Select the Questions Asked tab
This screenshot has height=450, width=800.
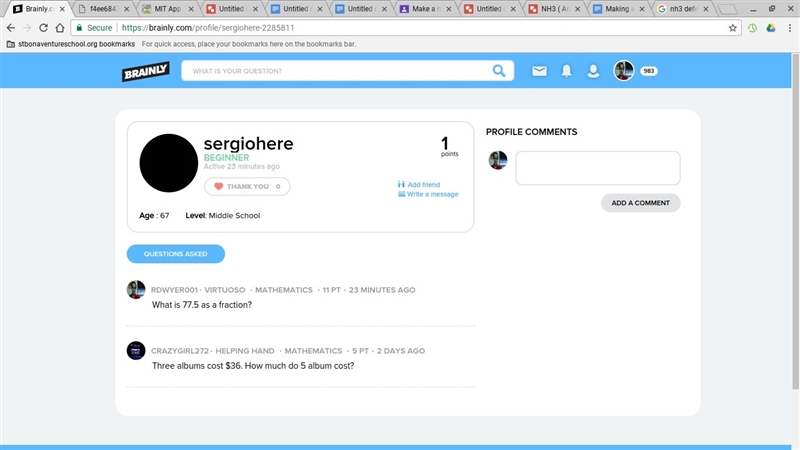click(x=176, y=254)
